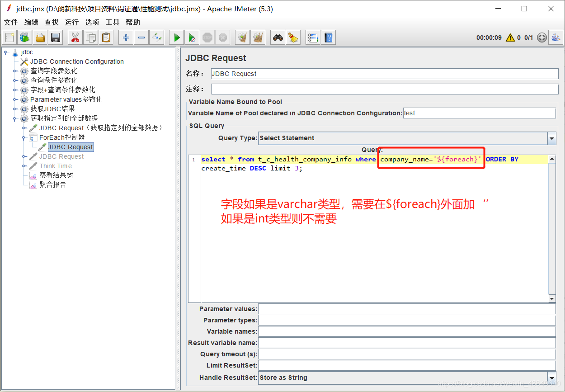Viewport: 565px width, 392px height.
Task: Open the 查找 menu
Action: (x=52, y=22)
